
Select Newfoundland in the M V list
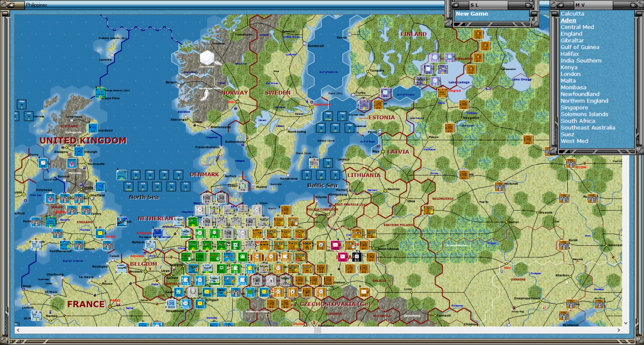[x=580, y=94]
